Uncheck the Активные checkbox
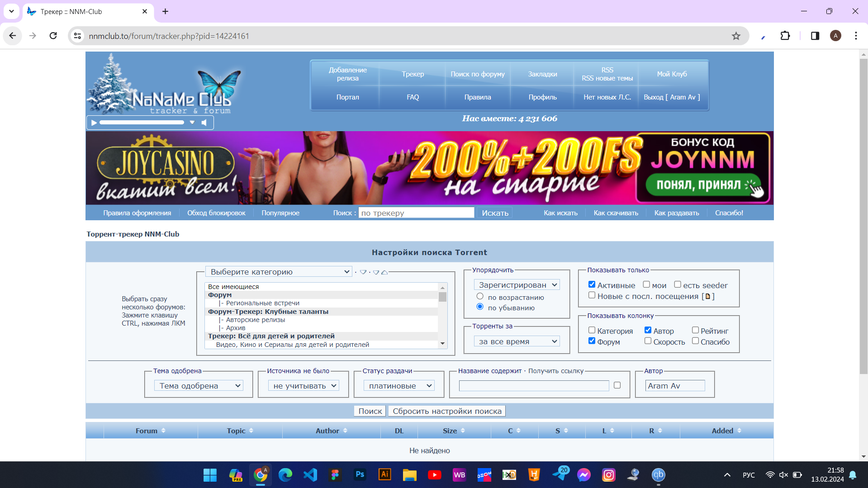868x488 pixels. (x=592, y=284)
